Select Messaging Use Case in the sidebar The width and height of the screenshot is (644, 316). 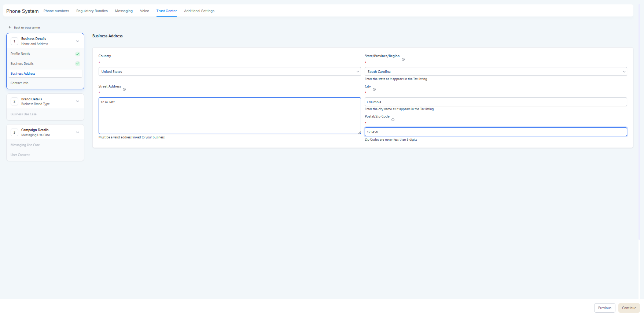[25, 145]
